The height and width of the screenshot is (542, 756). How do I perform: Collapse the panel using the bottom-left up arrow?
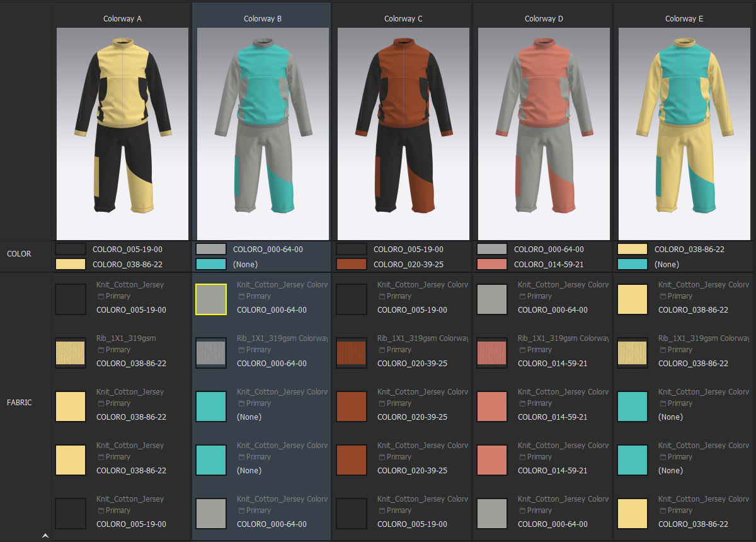(45, 536)
